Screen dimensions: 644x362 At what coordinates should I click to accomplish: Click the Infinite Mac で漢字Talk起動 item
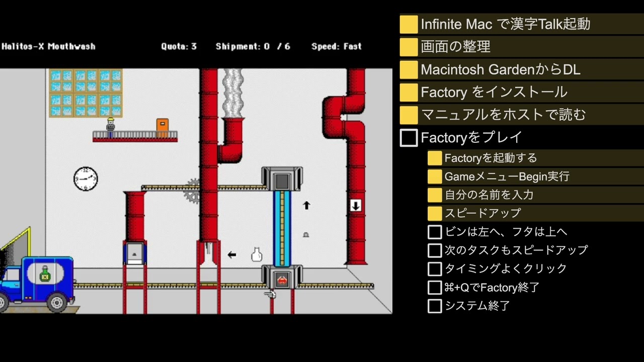point(521,24)
